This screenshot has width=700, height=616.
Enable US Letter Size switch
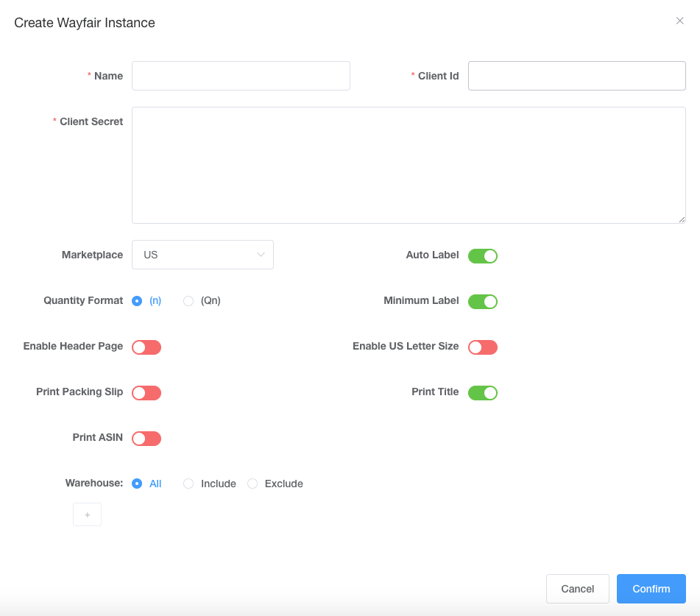point(482,347)
